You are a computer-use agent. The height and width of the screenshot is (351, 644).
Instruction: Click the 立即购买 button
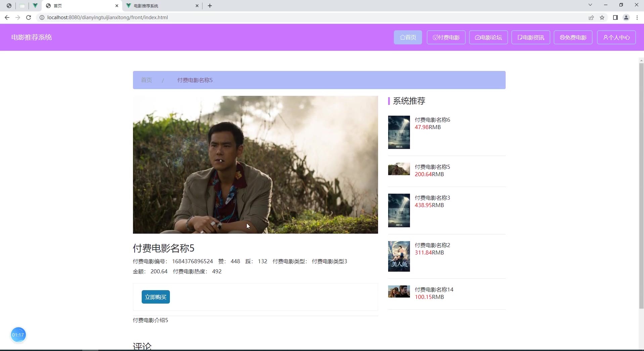click(x=155, y=297)
